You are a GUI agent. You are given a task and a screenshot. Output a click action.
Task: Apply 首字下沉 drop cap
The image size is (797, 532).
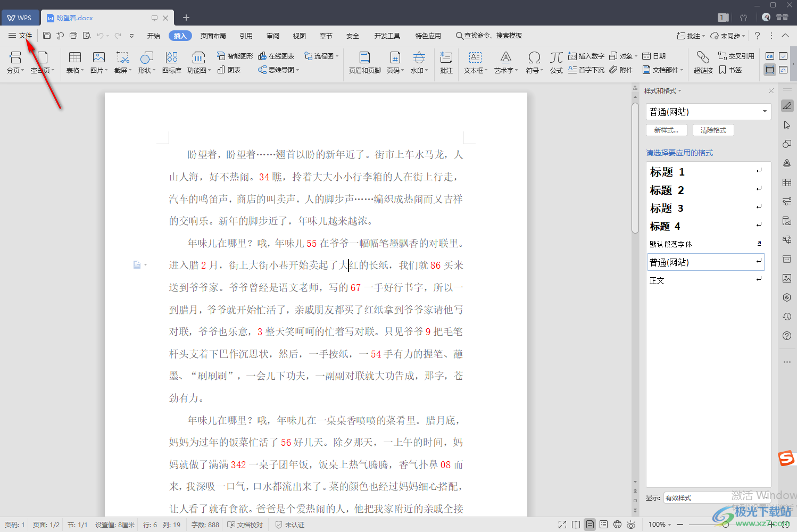(x=586, y=70)
